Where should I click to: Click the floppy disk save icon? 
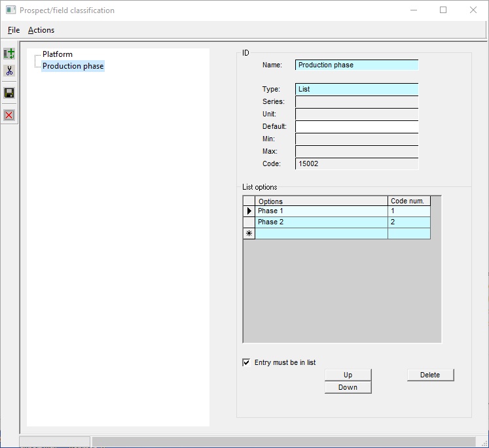(x=9, y=93)
